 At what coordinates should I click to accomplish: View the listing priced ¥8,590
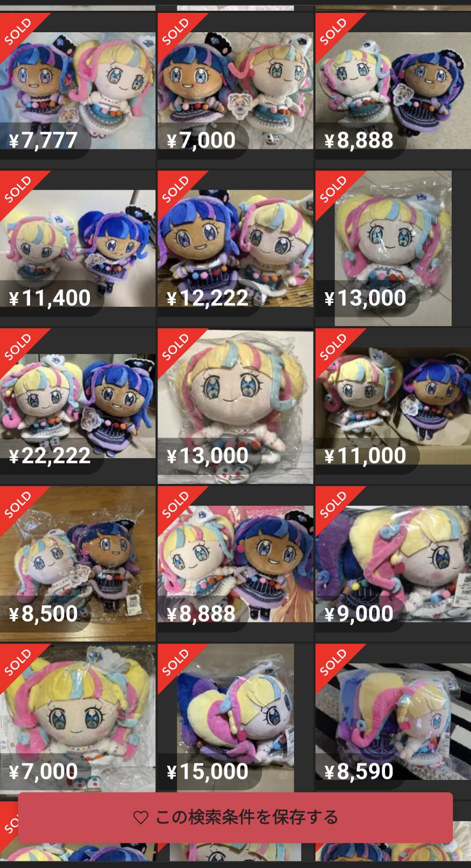tap(393, 718)
